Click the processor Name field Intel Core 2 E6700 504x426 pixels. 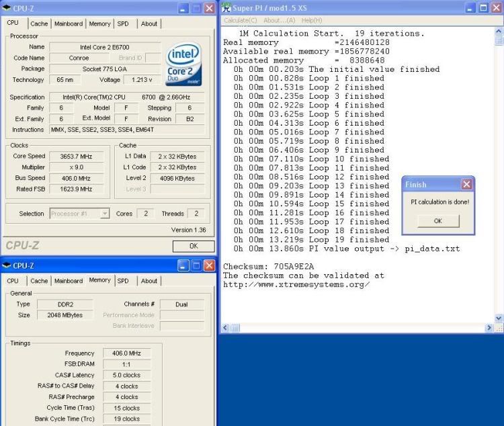[105, 47]
